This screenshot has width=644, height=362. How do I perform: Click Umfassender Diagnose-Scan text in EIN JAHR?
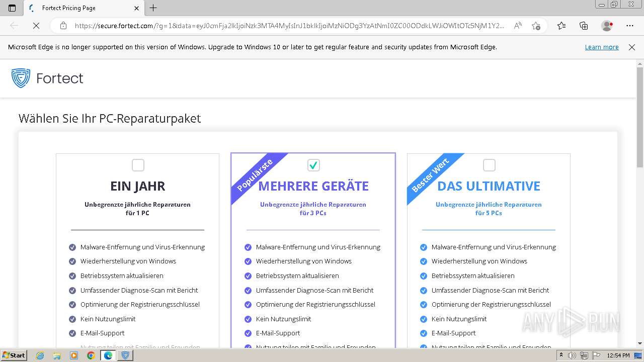coord(139,290)
